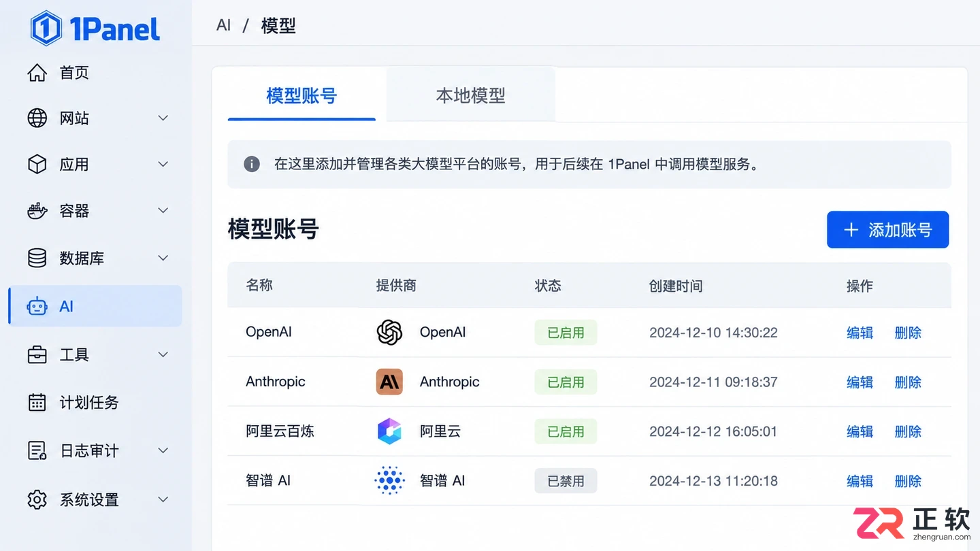Click the 阿里云 provider logo
The image size is (980, 551).
389,431
